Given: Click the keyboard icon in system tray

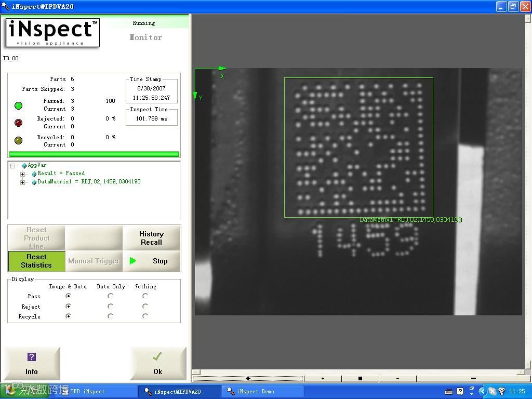Looking at the screenshot, I should (x=448, y=392).
